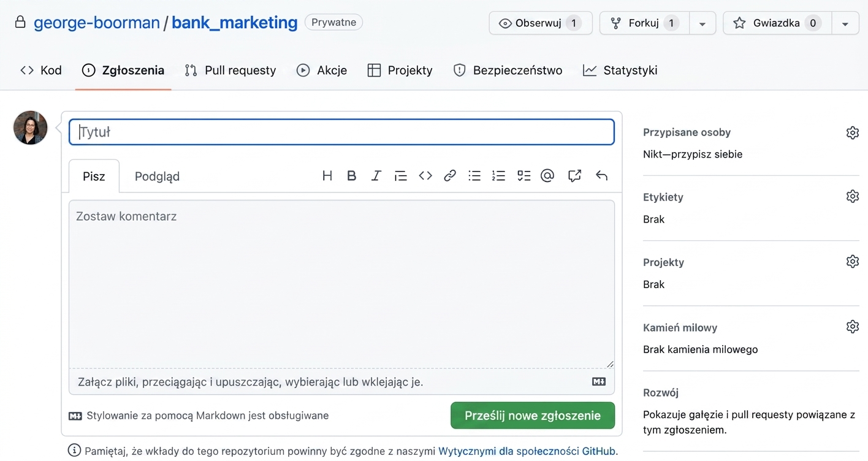Insert task list icon
The width and height of the screenshot is (868, 461).
pyautogui.click(x=523, y=176)
